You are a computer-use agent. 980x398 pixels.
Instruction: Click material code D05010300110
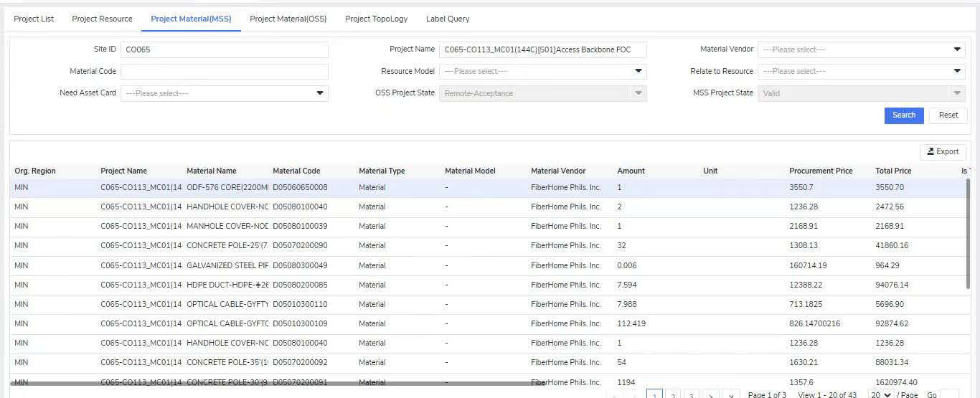300,305
